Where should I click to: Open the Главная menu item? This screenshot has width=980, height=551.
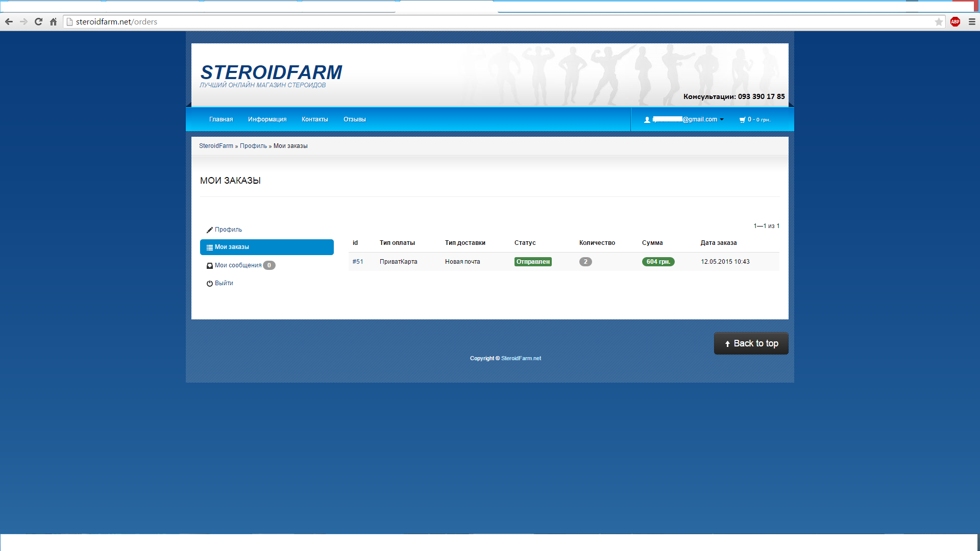click(220, 119)
